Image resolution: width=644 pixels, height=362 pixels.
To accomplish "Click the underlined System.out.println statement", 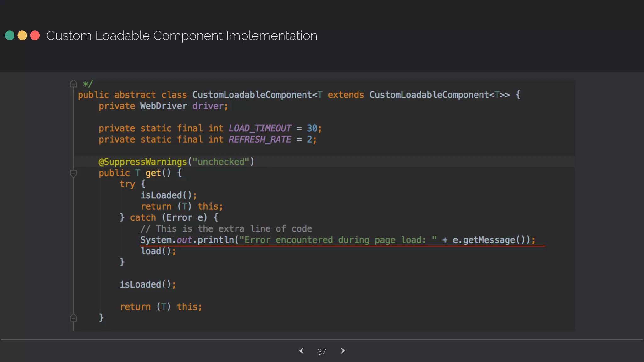I will 337,240.
